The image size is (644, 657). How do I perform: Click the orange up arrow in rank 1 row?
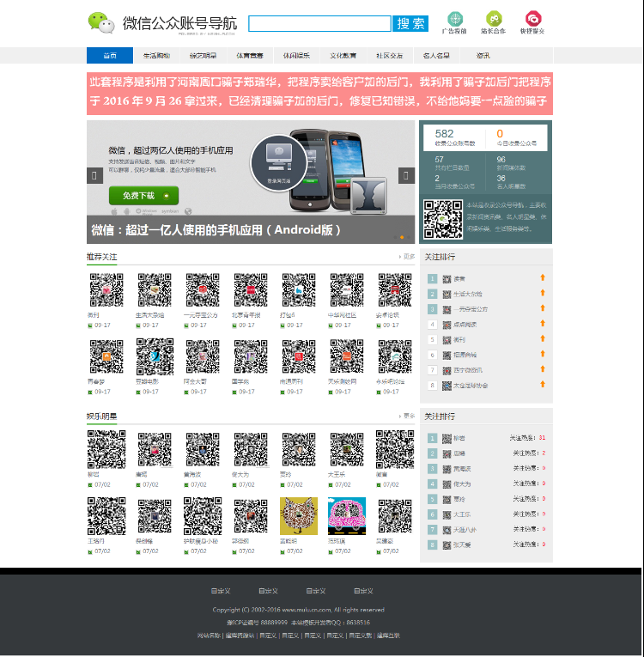(543, 277)
